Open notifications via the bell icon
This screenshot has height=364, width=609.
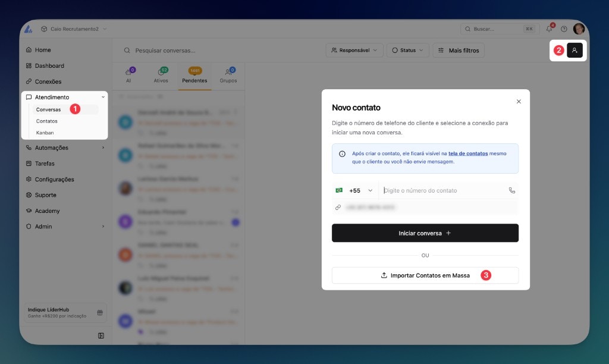[549, 28]
